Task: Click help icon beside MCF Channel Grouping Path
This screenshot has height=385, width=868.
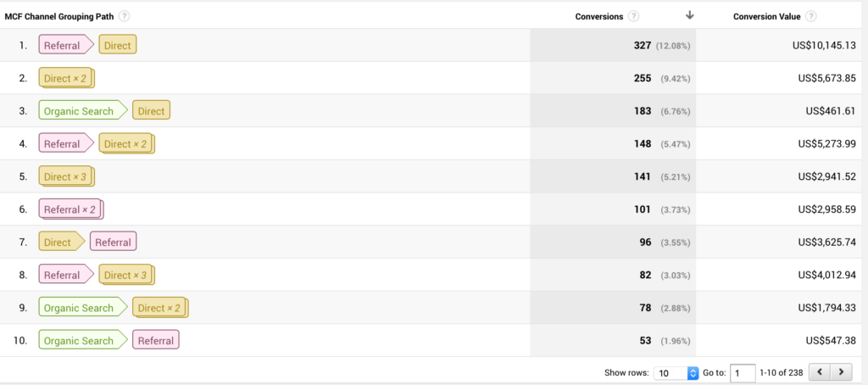Action: (125, 16)
